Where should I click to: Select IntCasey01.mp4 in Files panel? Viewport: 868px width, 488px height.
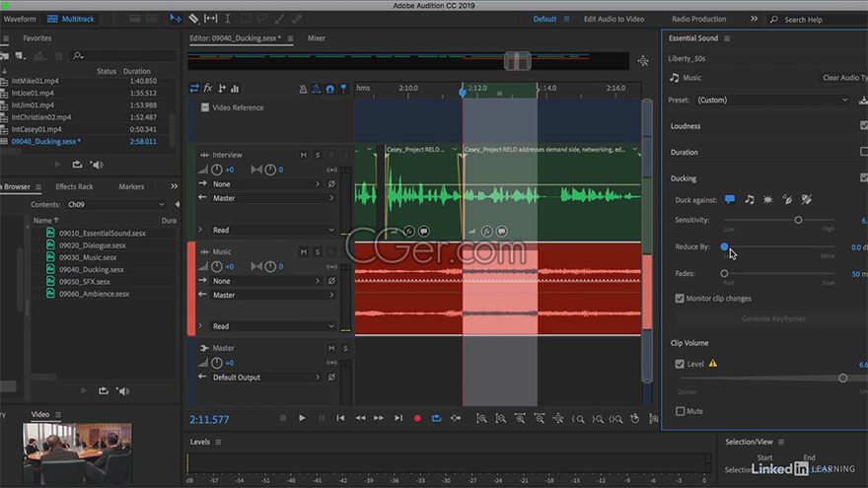click(36, 129)
